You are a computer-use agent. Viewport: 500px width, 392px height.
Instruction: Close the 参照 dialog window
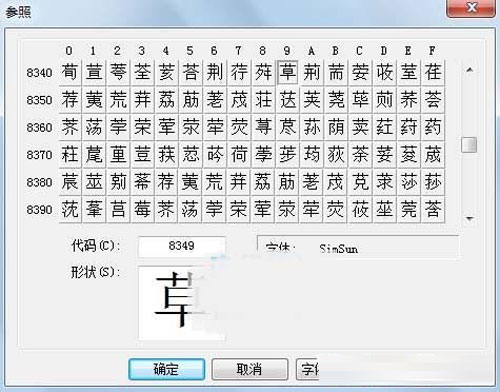click(x=471, y=7)
